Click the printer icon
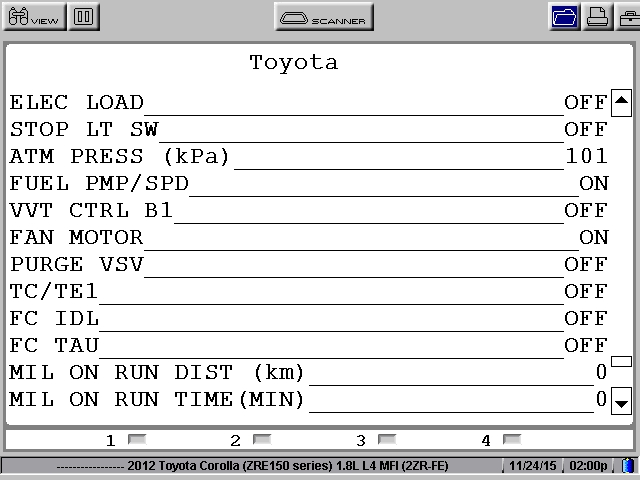 pos(597,17)
